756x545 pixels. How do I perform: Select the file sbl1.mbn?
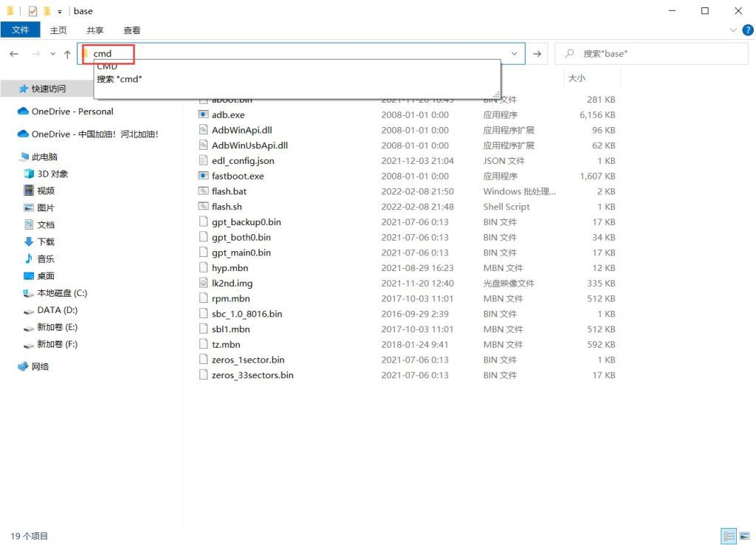[230, 329]
